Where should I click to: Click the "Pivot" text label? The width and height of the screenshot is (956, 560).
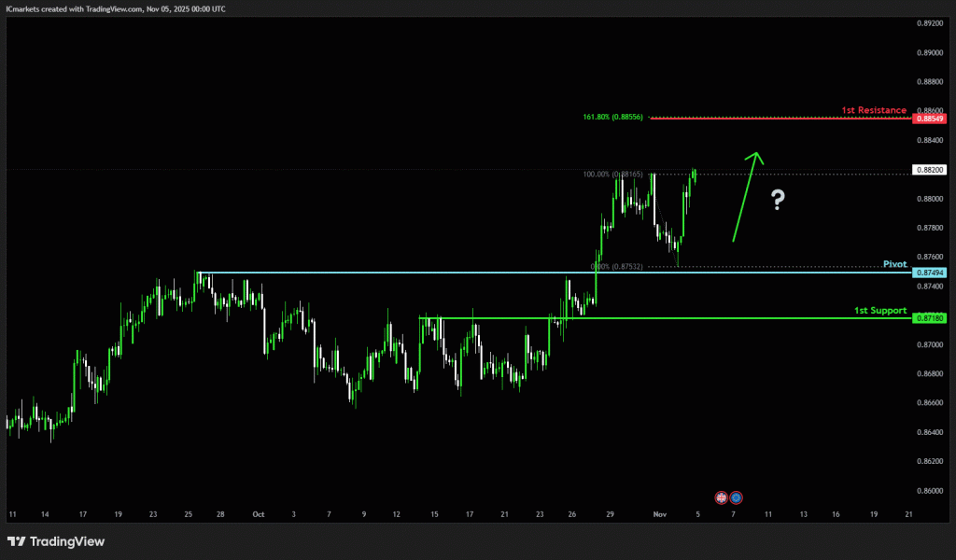point(894,264)
